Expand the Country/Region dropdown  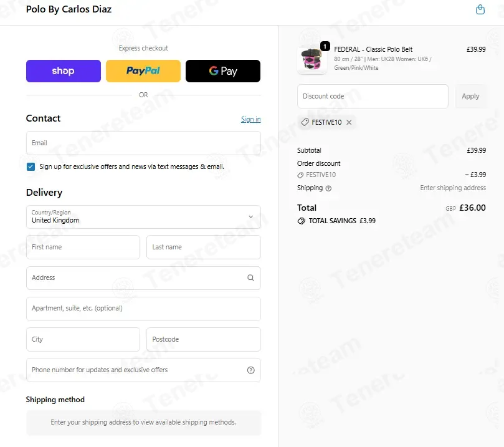[143, 217]
